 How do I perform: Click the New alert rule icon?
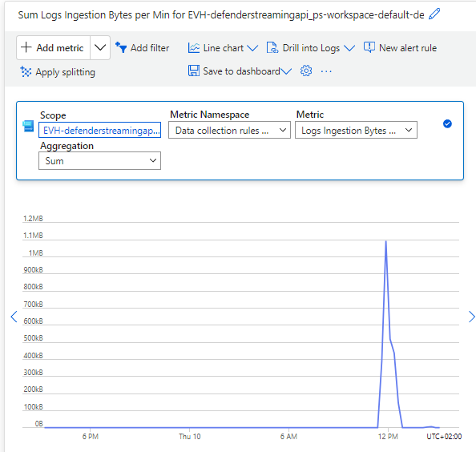click(369, 47)
